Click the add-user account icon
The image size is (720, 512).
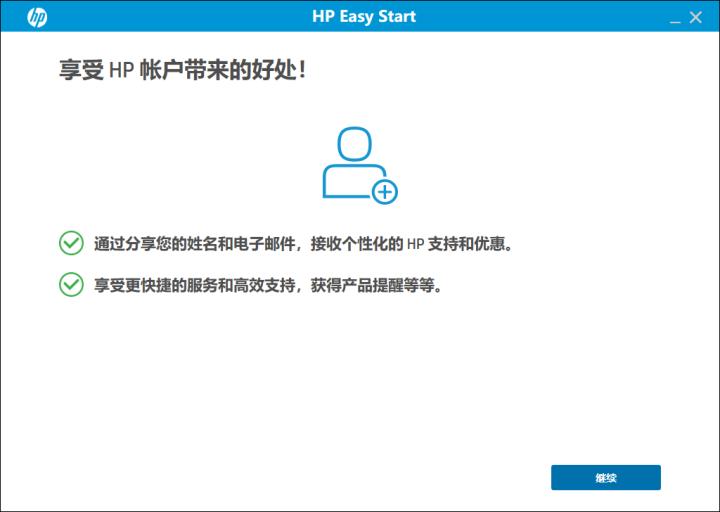360,165
